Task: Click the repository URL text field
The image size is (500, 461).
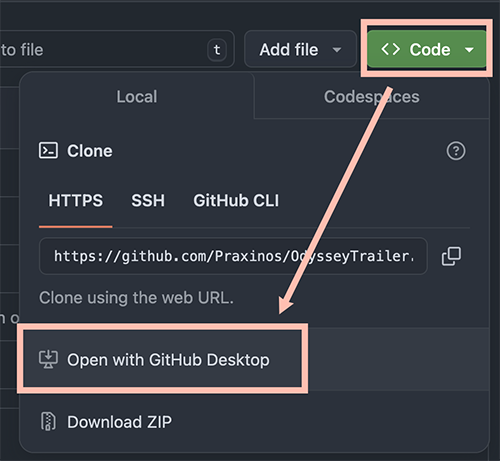Action: [x=233, y=256]
